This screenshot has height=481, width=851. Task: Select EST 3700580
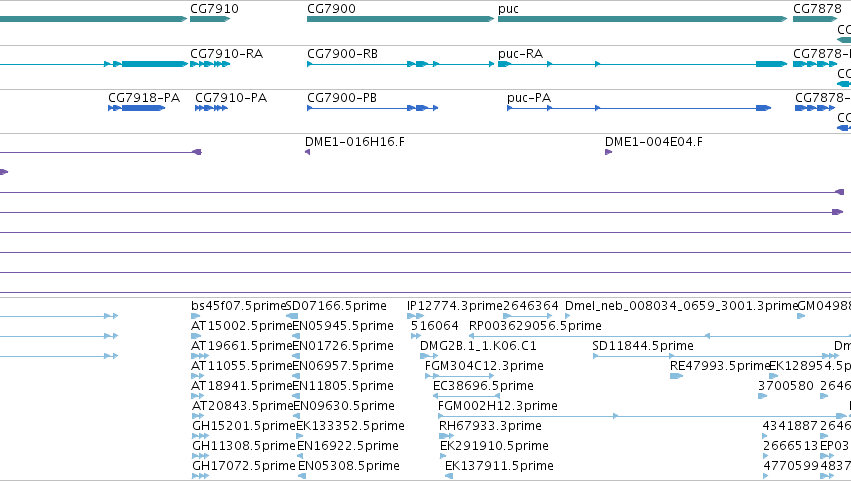(786, 386)
